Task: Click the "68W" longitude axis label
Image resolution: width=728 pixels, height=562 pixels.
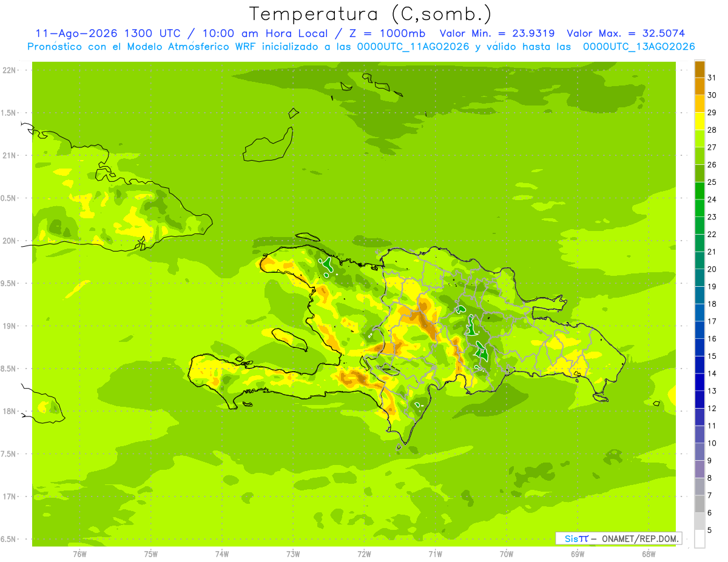Action: coord(648,554)
